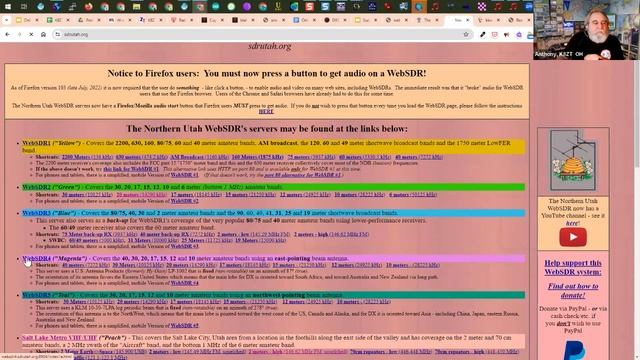Close the currently active browser tab
This screenshot has width=640, height=360.
[x=467, y=20]
